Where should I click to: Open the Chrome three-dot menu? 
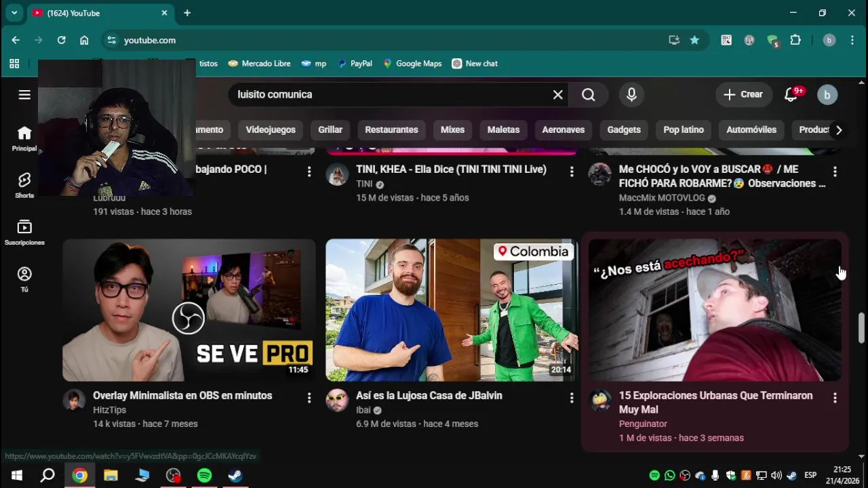point(852,40)
